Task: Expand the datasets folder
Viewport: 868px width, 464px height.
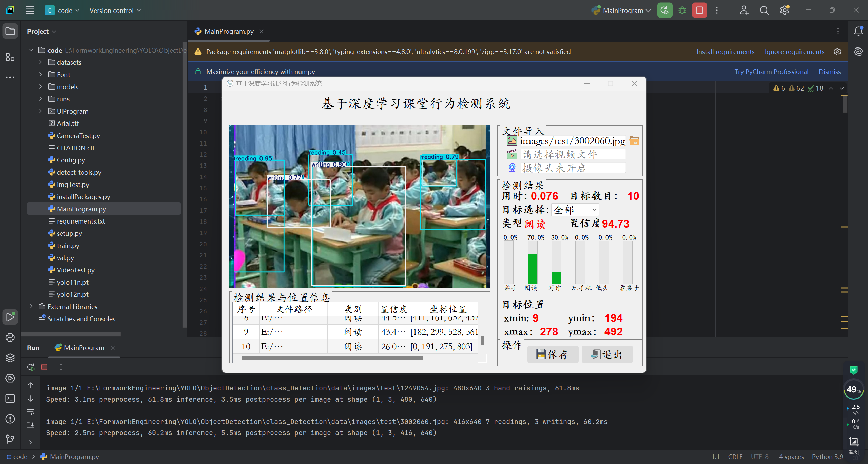Action: pyautogui.click(x=40, y=62)
